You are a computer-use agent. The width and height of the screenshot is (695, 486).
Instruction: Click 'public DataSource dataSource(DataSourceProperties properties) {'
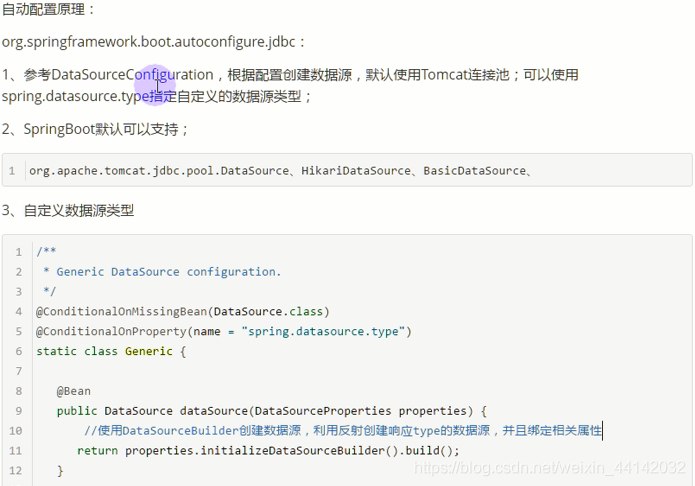point(272,411)
